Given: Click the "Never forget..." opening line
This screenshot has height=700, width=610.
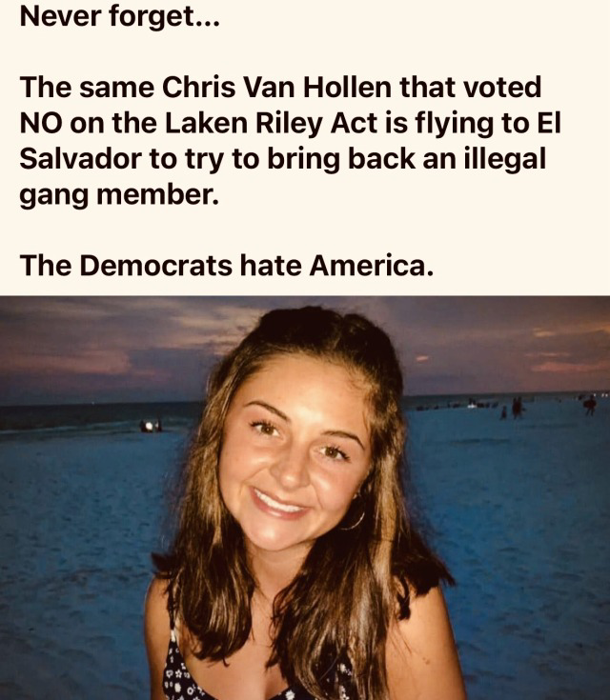Looking at the screenshot, I should tap(120, 16).
